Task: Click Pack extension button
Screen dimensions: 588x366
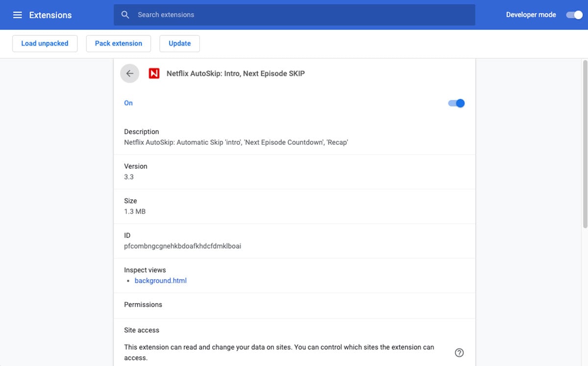Action: [x=119, y=43]
